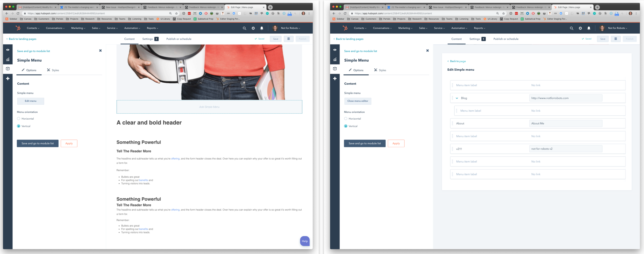The width and height of the screenshot is (644, 254).
Task: Click the plus icon to add content
Action: (8, 78)
